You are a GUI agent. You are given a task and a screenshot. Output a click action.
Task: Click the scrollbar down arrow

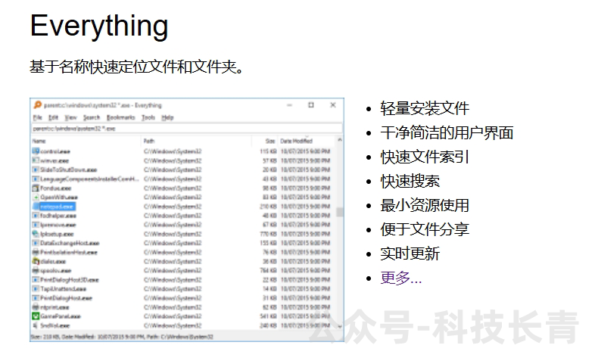point(340,326)
